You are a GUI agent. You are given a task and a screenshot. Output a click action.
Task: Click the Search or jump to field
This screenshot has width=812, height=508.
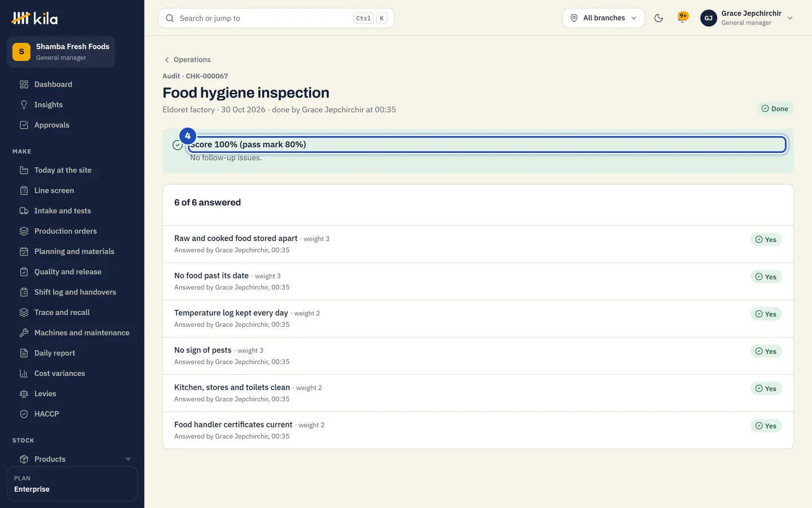(x=276, y=18)
